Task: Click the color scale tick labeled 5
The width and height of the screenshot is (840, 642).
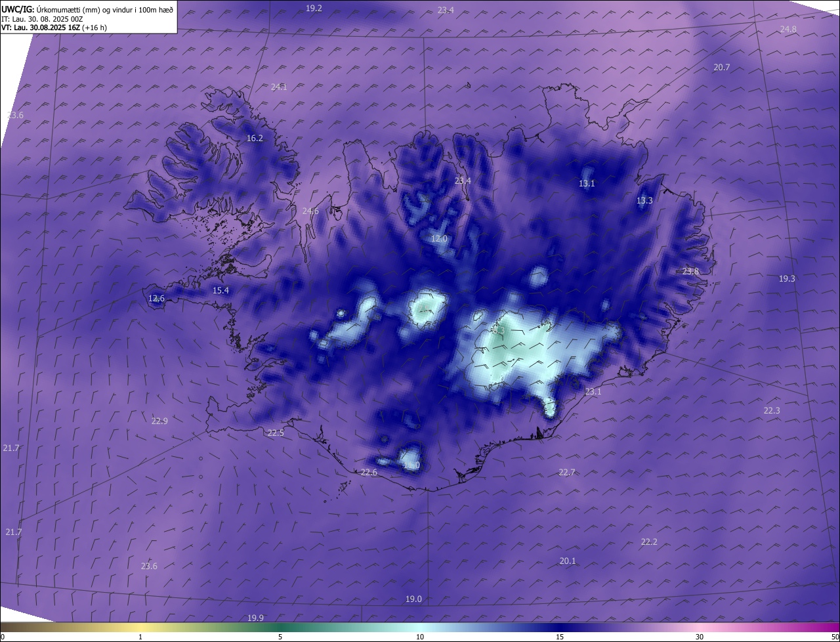Action: [x=280, y=637]
